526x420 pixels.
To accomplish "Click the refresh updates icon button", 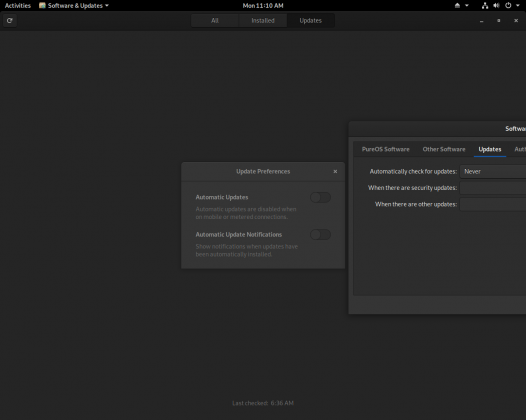I will [x=10, y=20].
